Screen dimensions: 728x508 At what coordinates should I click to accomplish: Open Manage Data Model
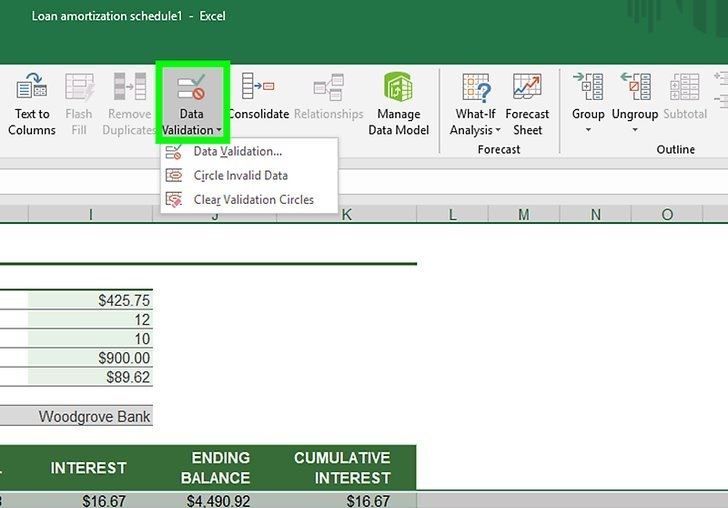pyautogui.click(x=398, y=88)
